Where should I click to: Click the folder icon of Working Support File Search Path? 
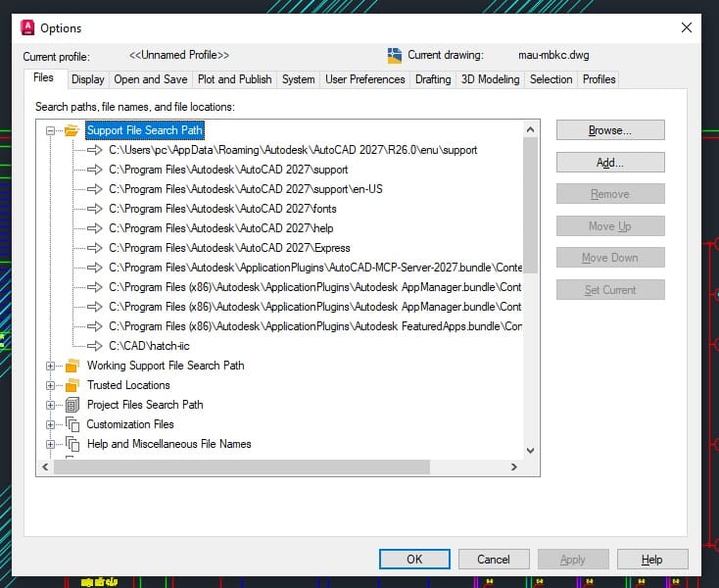pos(72,366)
